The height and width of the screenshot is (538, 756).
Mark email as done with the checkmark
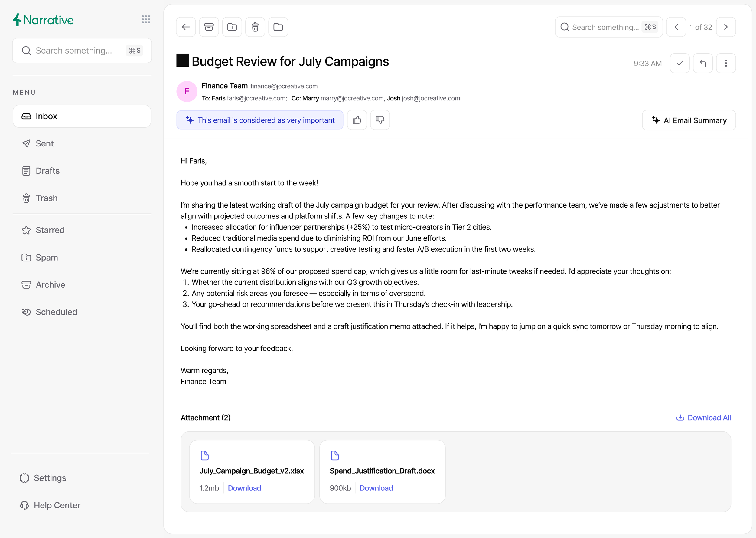coord(679,63)
